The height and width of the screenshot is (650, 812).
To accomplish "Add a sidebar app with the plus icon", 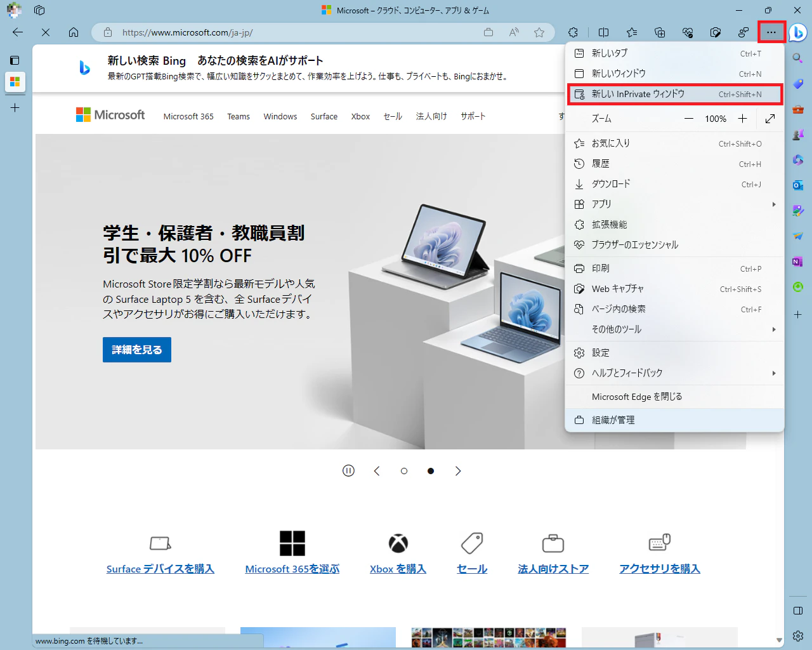I will coord(798,315).
